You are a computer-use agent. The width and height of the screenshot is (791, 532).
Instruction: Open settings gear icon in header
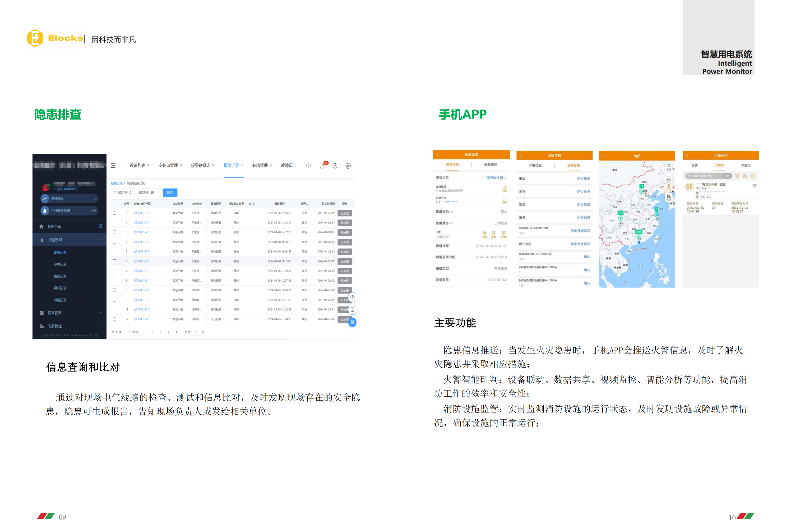[348, 166]
